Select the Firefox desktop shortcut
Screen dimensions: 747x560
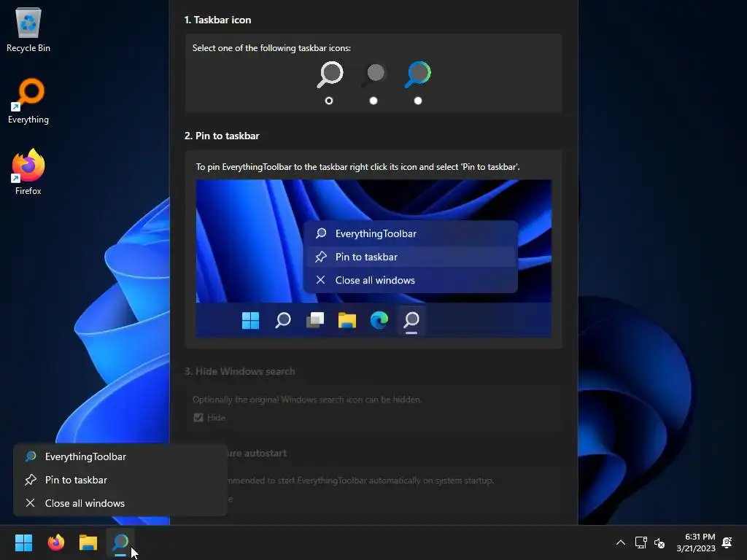(28, 172)
